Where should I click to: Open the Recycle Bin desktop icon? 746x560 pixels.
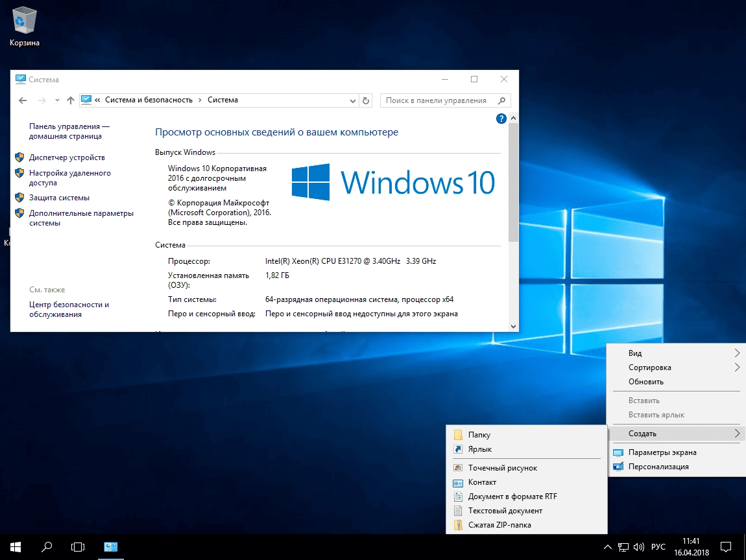coord(24,26)
